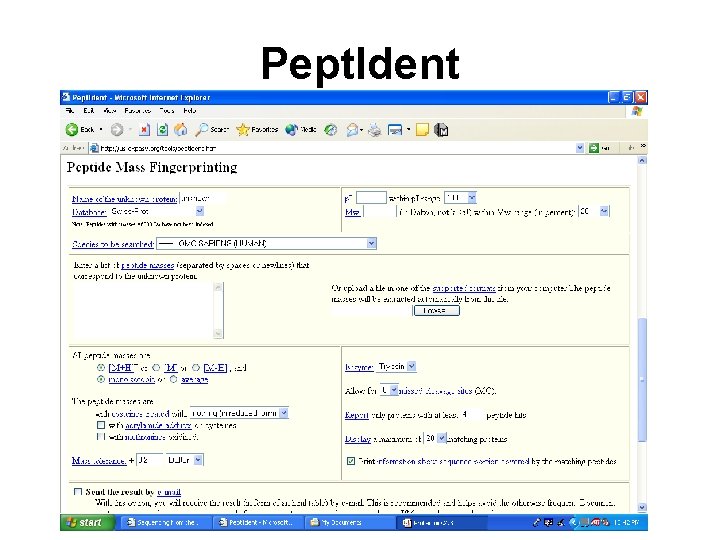Click the Browse file upload button

(x=436, y=311)
